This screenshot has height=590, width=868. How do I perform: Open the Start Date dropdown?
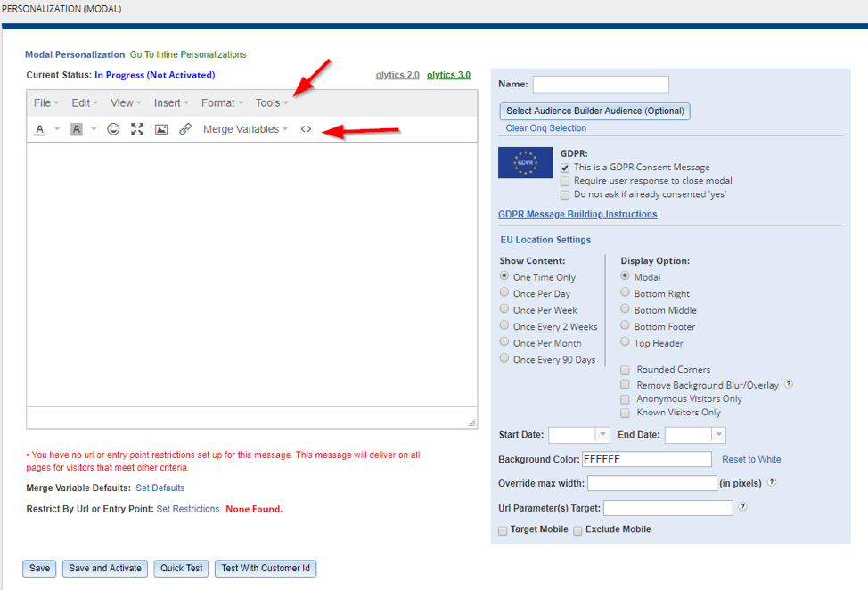click(602, 435)
